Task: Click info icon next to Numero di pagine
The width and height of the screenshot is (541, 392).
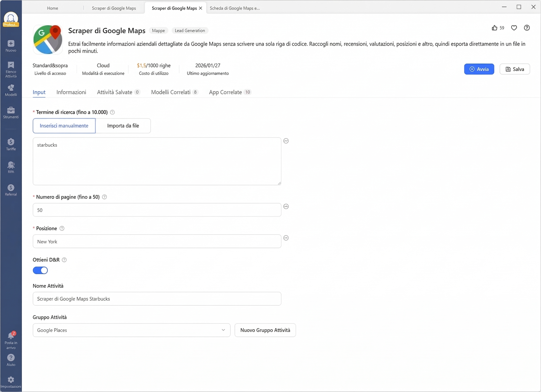Action: [104, 197]
